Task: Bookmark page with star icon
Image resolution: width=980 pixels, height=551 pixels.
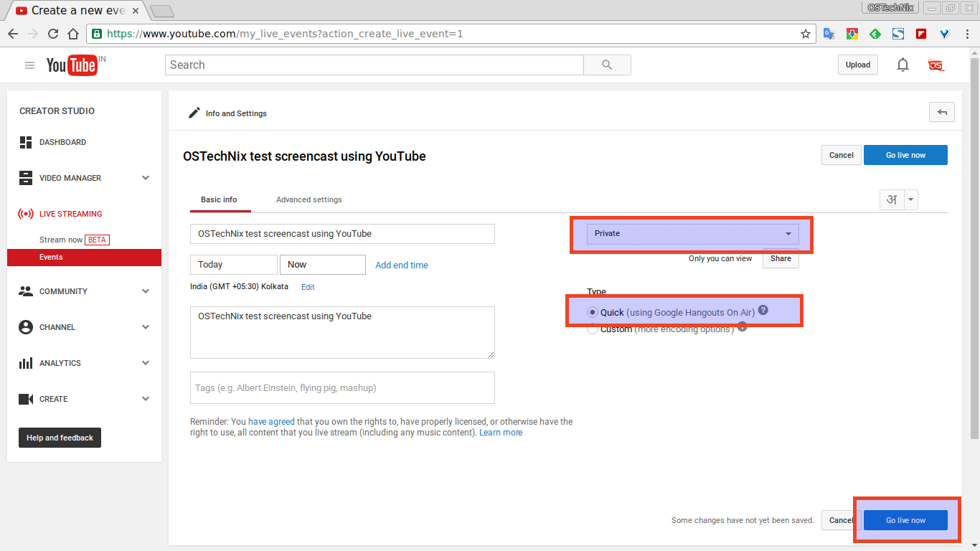Action: (806, 34)
